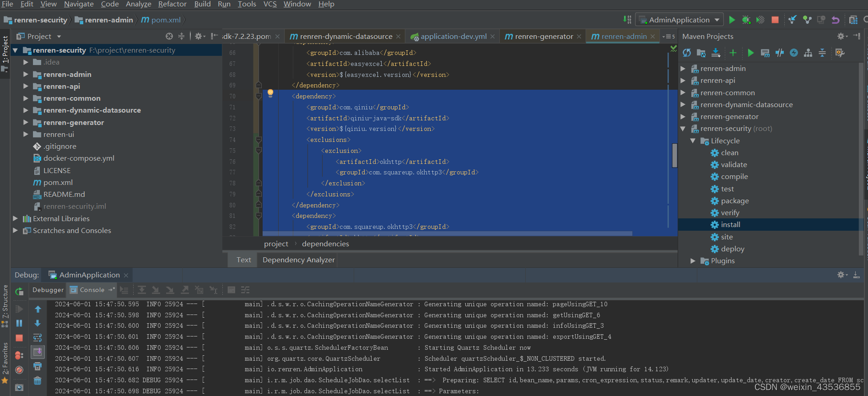The image size is (868, 396).
Task: Expand renren-admin in Maven Projects
Action: [683, 68]
